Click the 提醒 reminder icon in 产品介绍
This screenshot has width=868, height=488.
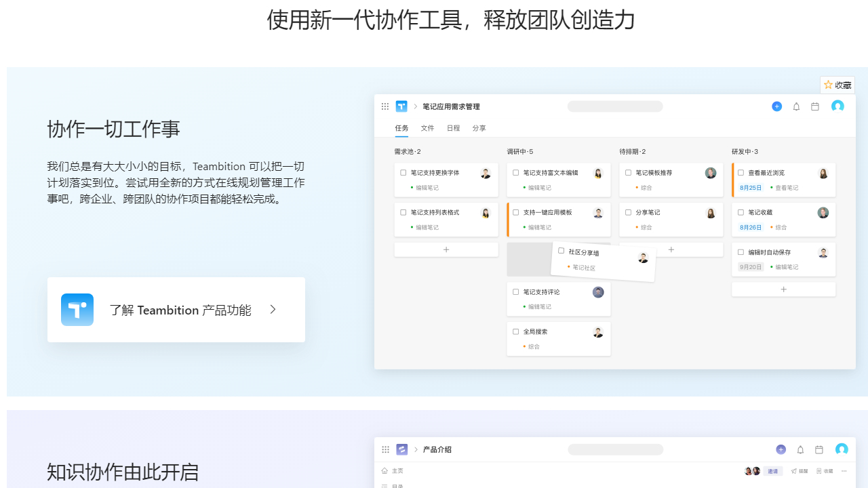(x=800, y=470)
